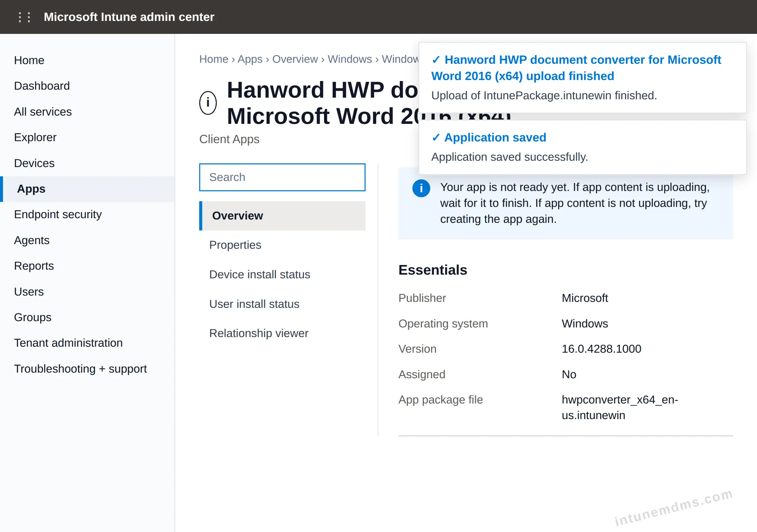Click the Overview breadcrumb link

295,59
